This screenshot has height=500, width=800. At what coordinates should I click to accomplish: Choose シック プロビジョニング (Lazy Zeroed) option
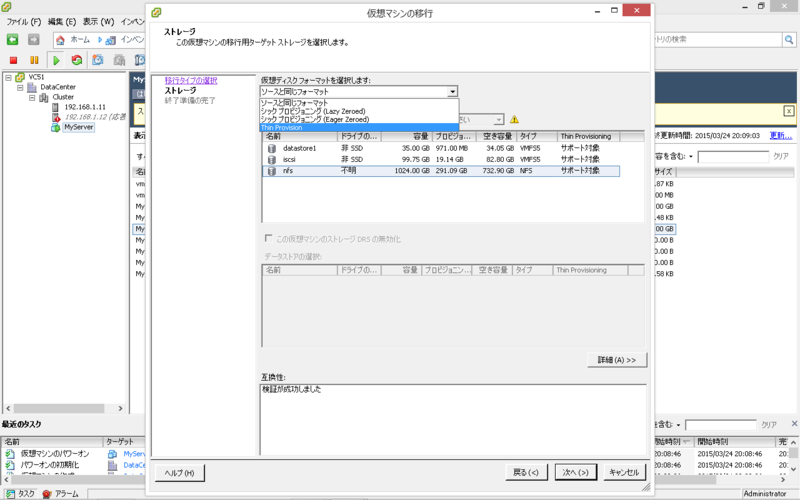pos(359,111)
